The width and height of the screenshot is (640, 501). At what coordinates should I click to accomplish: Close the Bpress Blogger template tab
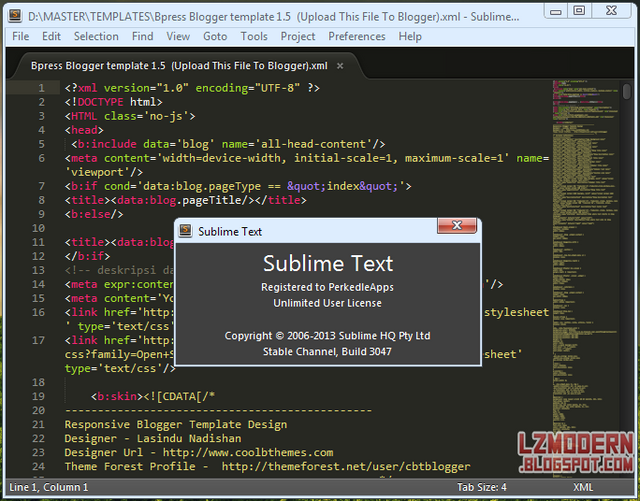(x=340, y=66)
